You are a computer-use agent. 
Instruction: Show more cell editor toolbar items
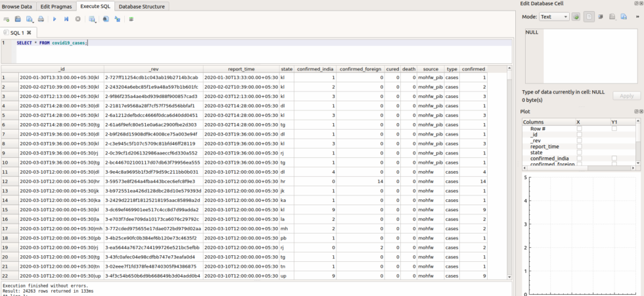[x=638, y=17]
